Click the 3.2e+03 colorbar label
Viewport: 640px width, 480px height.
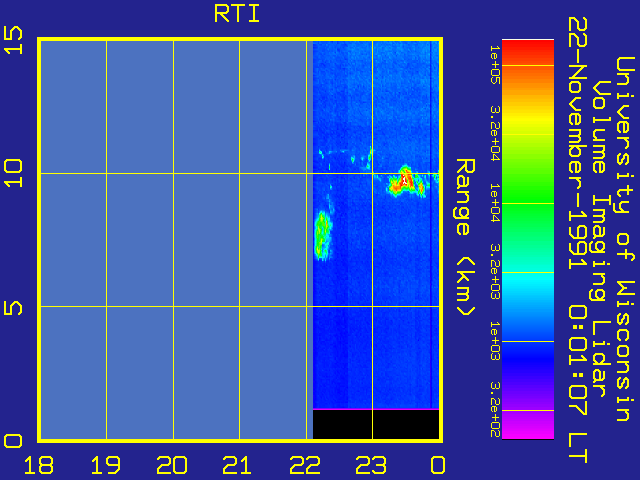point(494,272)
